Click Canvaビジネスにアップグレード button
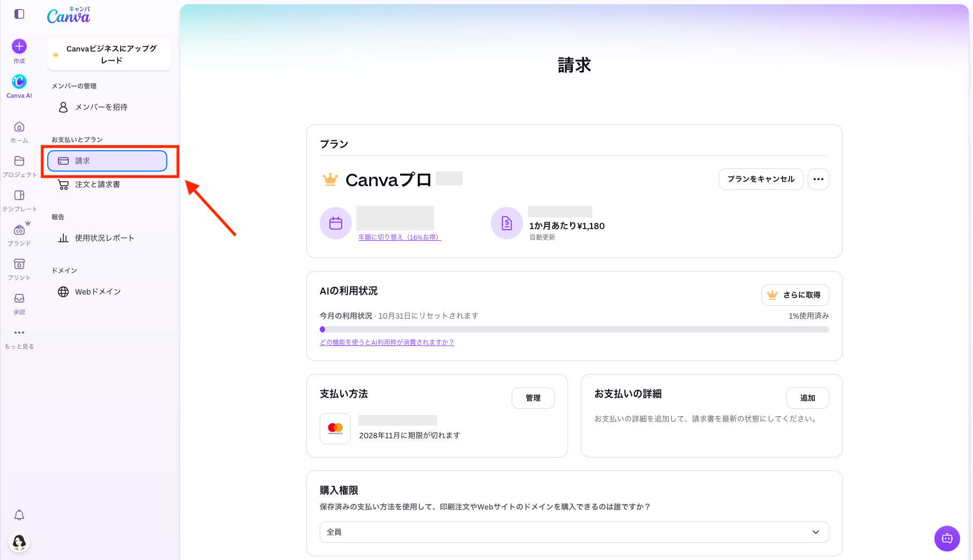Screen dimensions: 973x560 [109, 54]
